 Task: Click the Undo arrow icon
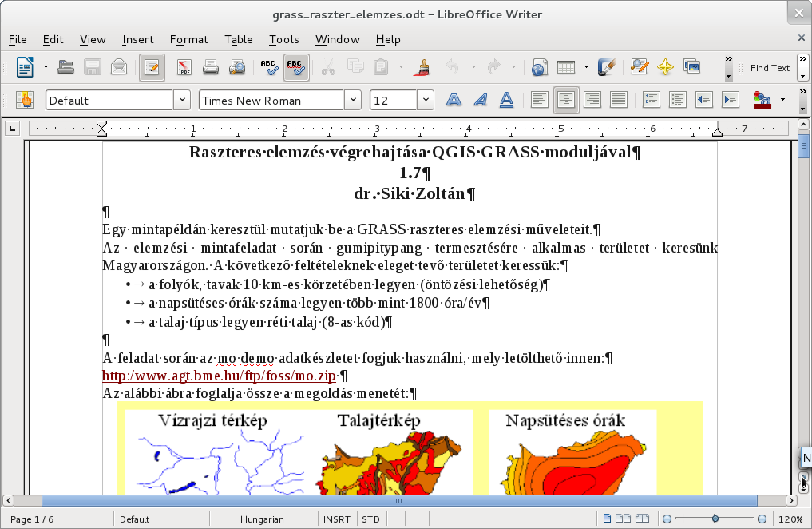click(x=453, y=67)
